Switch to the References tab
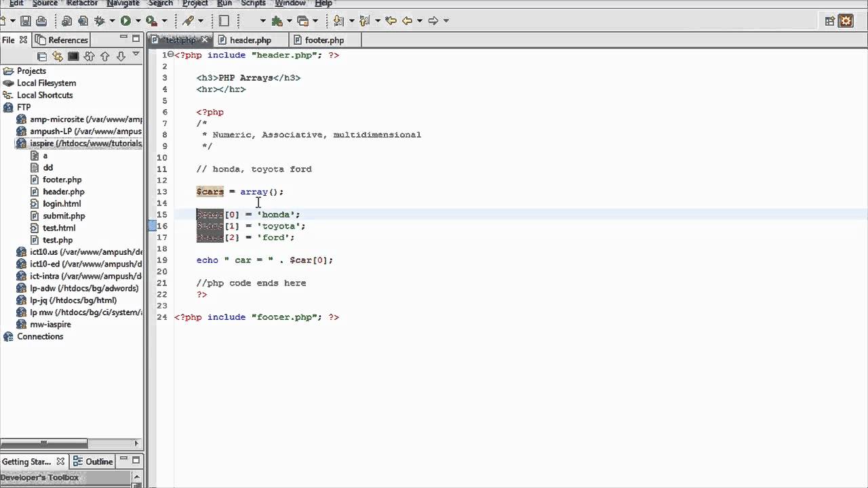This screenshot has height=488, width=868. click(62, 40)
